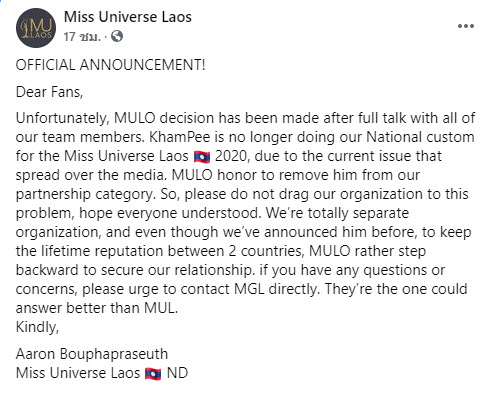
Task: Click the globe public audience icon
Action: pyautogui.click(x=117, y=36)
